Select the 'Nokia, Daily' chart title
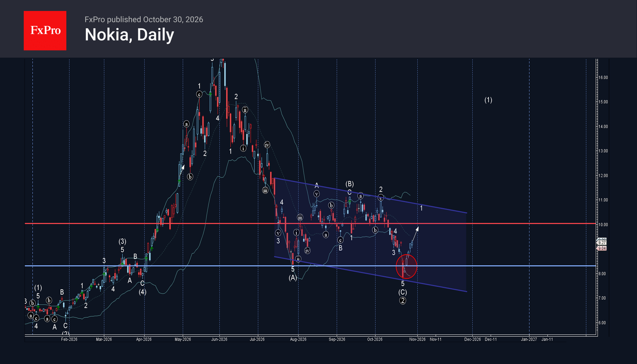 pos(129,35)
